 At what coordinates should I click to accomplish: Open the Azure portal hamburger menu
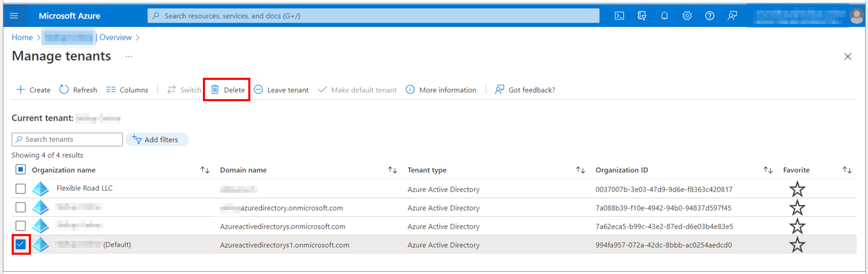[14, 15]
